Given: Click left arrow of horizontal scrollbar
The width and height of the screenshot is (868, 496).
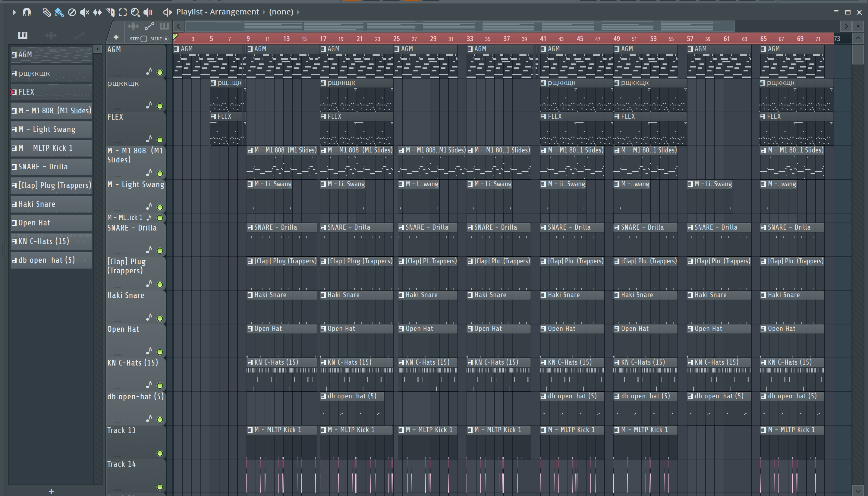Looking at the screenshot, I should pyautogui.click(x=178, y=26).
